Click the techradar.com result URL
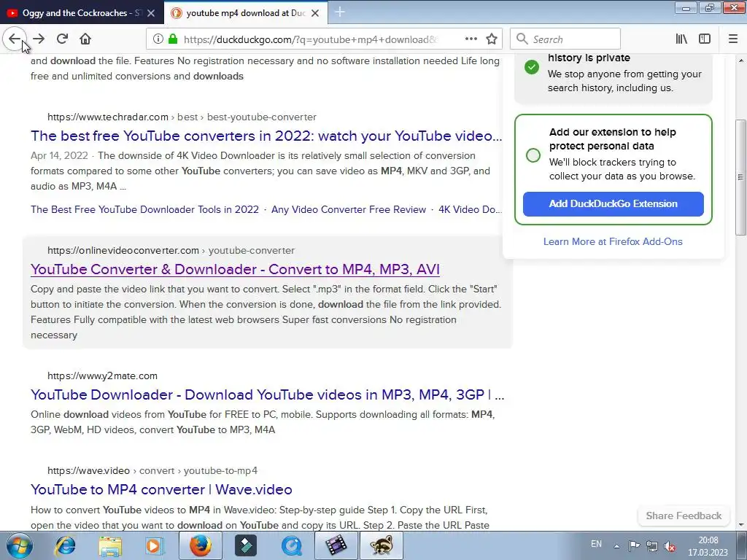The image size is (747, 560). [182, 117]
